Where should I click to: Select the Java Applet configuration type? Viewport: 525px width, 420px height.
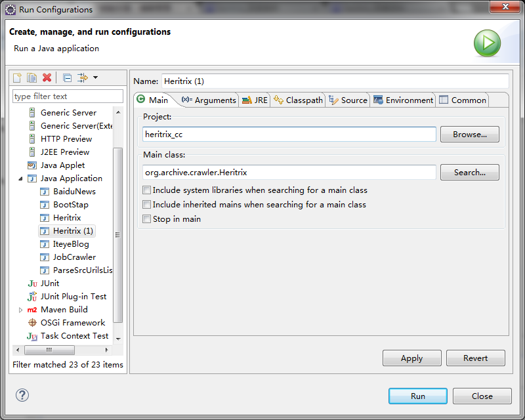pyautogui.click(x=62, y=165)
